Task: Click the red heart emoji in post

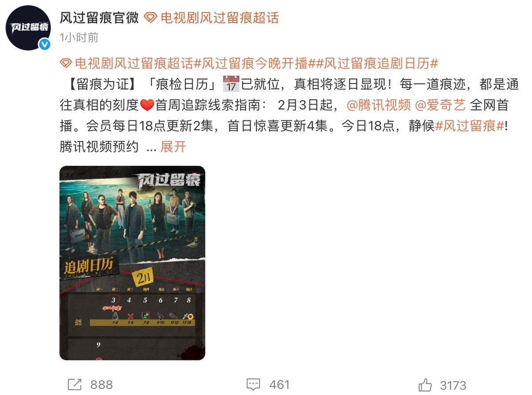Action: click(146, 106)
